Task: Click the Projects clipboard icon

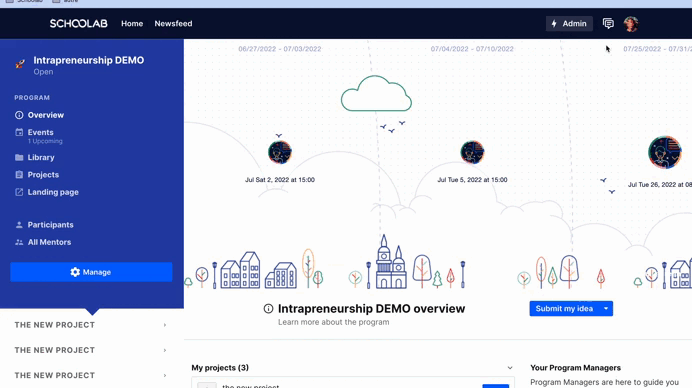Action: 19,174
